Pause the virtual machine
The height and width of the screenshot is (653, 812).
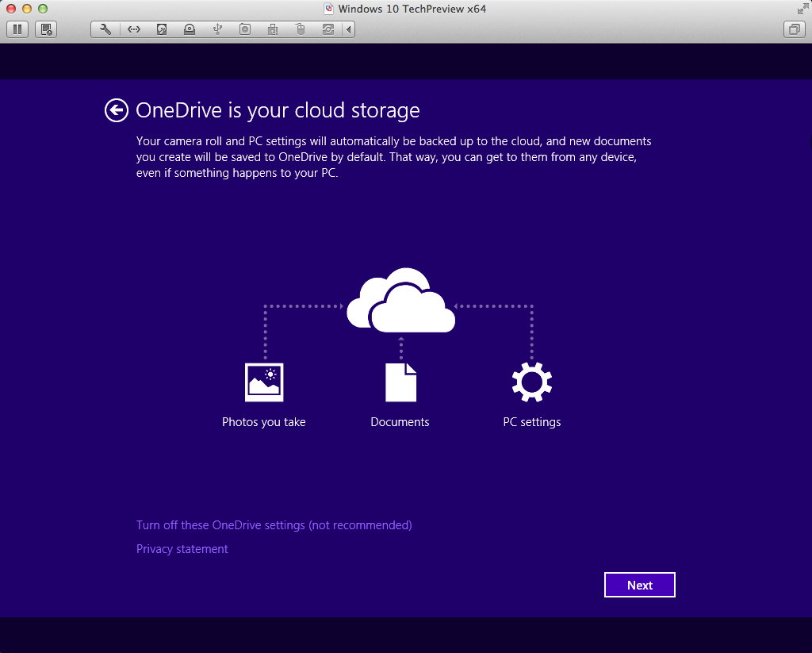(17, 29)
